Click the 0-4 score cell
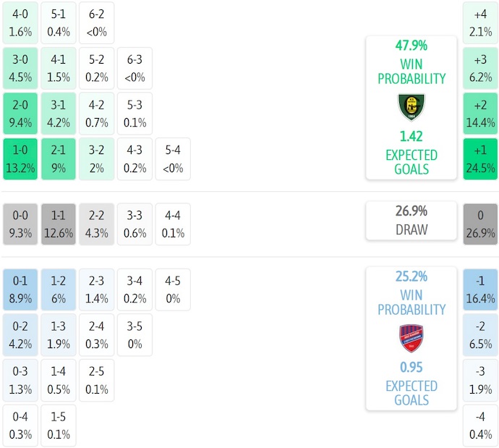Viewport: 499px width, 448px height. tap(20, 426)
